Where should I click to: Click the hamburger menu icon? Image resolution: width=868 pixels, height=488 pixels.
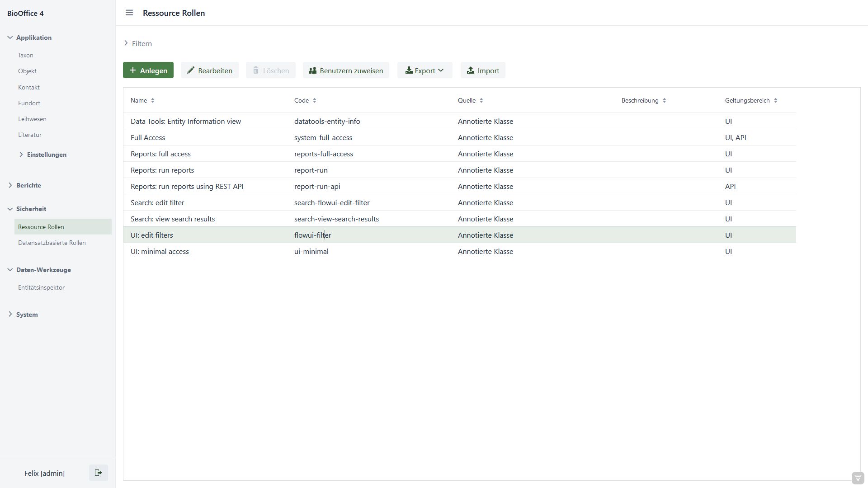129,13
